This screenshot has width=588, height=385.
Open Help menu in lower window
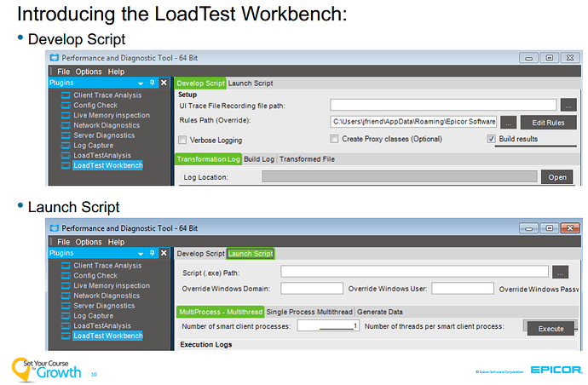(x=116, y=242)
